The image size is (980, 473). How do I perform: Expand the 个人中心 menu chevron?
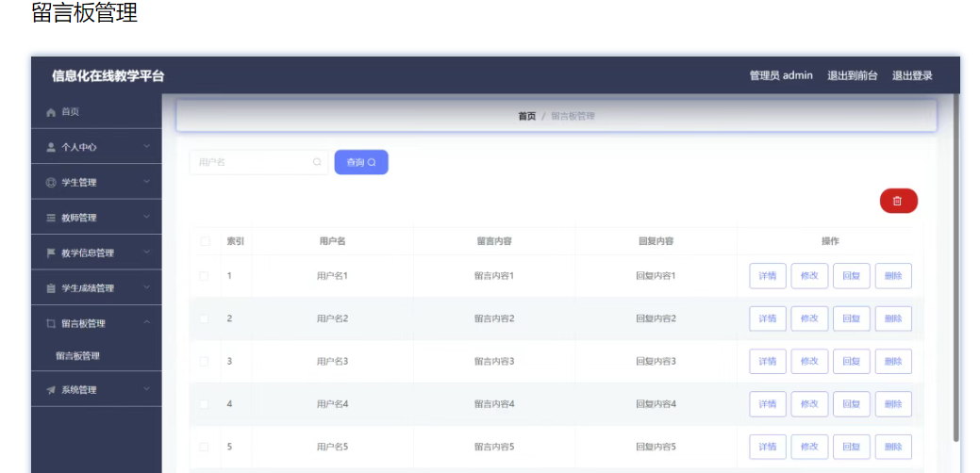[147, 146]
